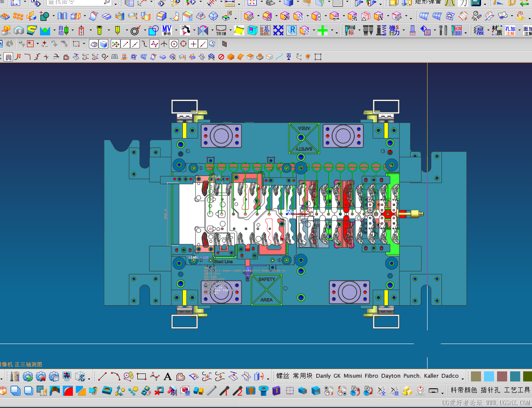Viewport: 532px width, 408px height.
Task: Toggle the snap intersection point option
Action: [x=164, y=44]
